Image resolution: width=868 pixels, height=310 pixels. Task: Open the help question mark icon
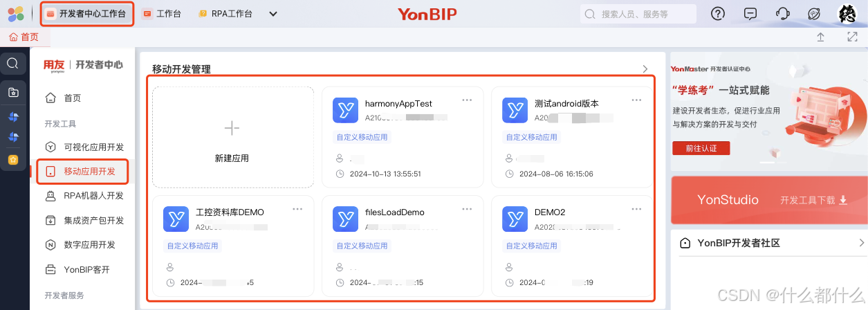[719, 14]
